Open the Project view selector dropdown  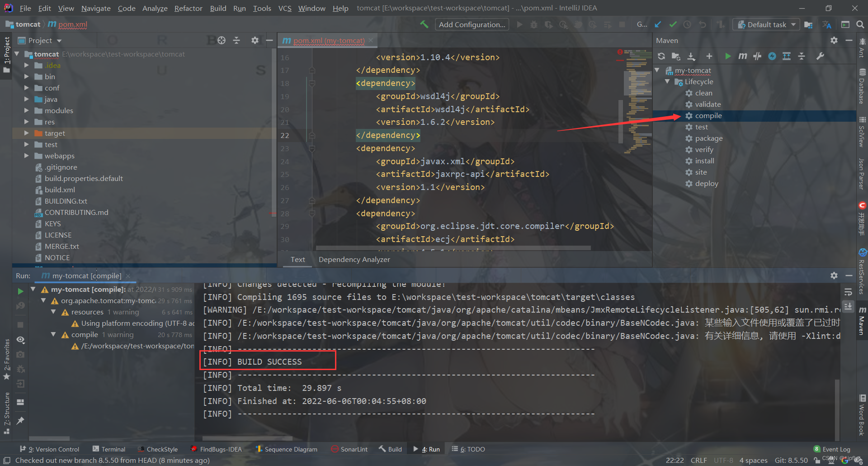tap(40, 40)
